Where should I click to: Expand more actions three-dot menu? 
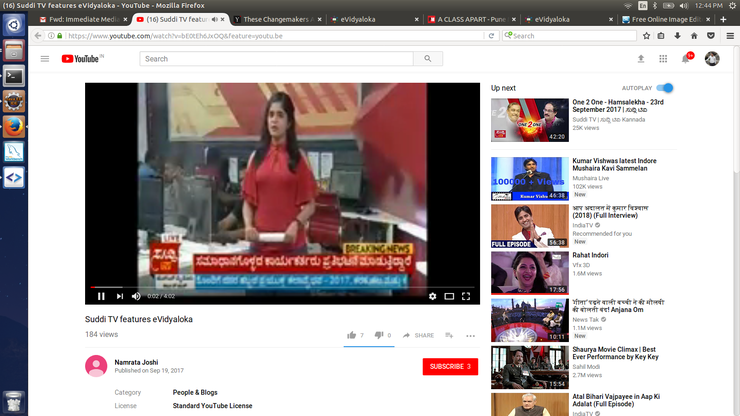(x=470, y=336)
